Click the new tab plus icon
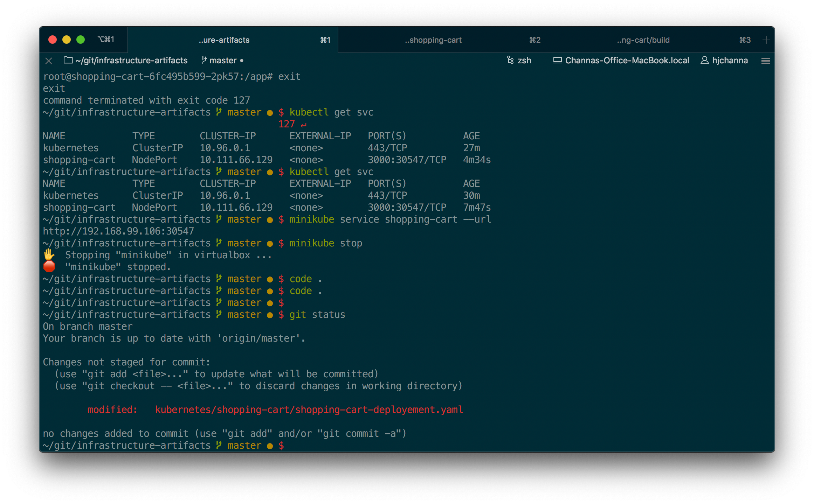The width and height of the screenshot is (814, 504). 766,40
